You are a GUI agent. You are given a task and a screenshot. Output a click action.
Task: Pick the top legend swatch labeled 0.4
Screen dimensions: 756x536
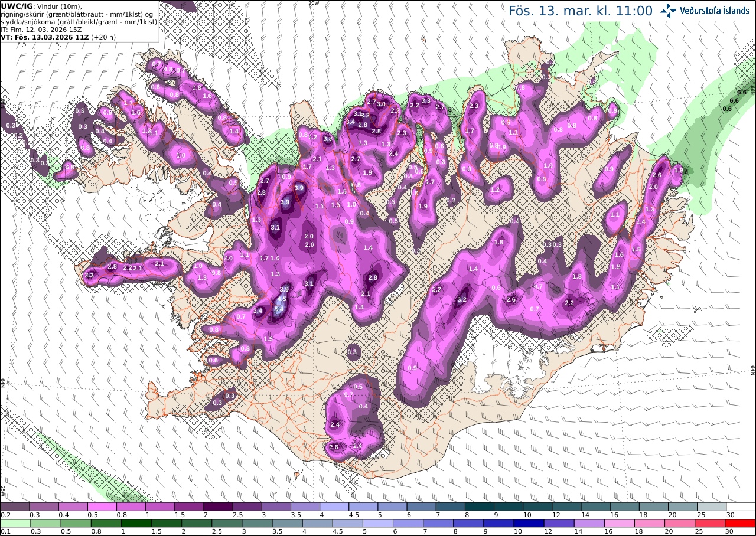(73, 506)
